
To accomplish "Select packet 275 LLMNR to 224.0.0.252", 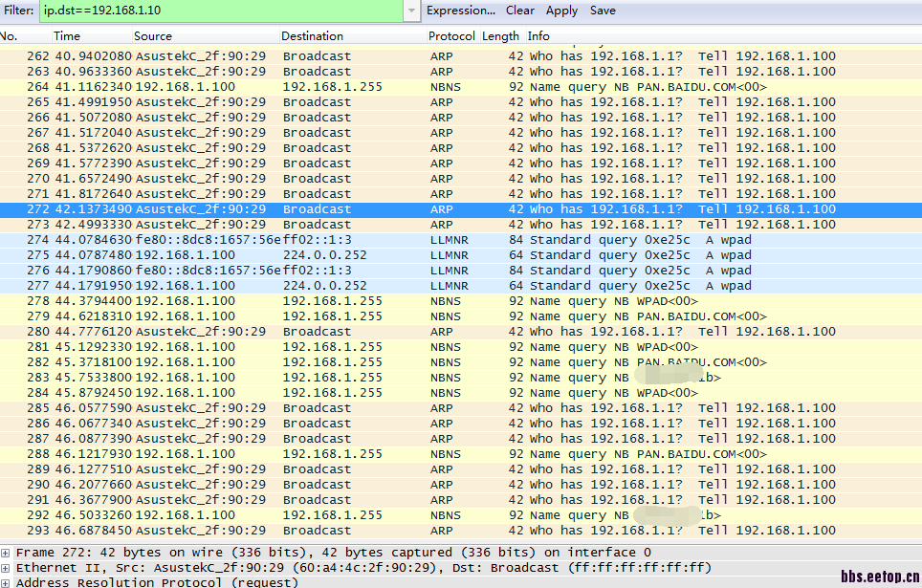I will click(461, 255).
